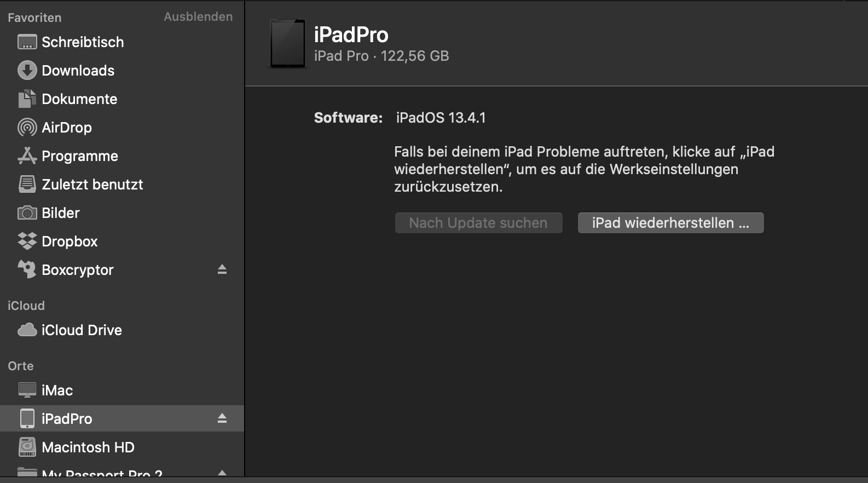Open Macintosh HD volume
Image resolution: width=868 pixels, height=483 pixels.
click(x=122, y=447)
